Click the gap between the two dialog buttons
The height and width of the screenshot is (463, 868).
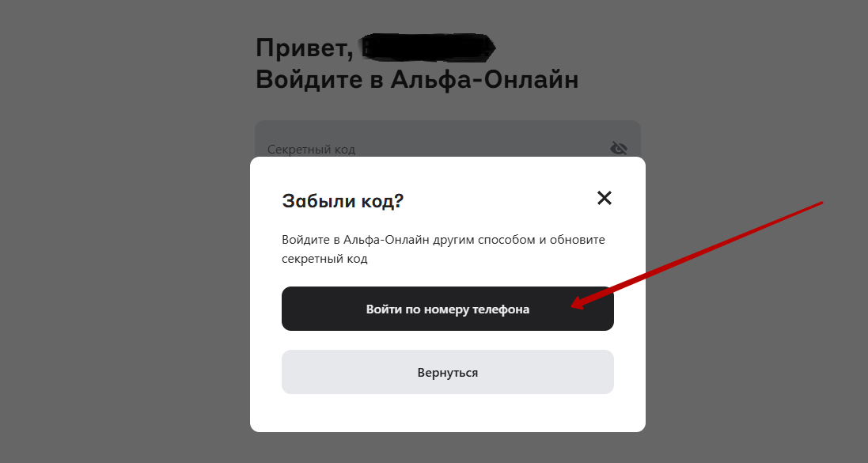click(447, 340)
